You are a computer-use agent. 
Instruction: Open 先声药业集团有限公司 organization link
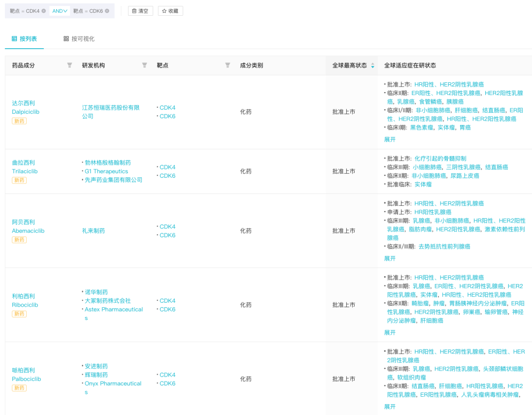(113, 180)
